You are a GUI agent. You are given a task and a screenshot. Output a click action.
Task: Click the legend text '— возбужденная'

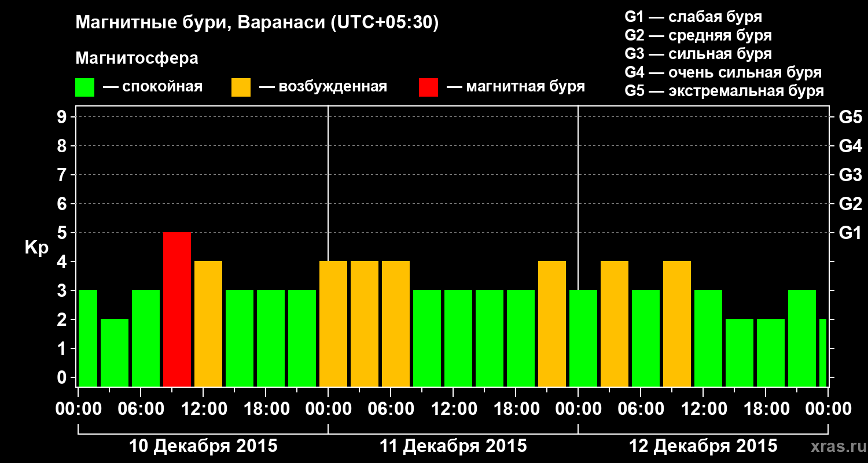(x=323, y=87)
